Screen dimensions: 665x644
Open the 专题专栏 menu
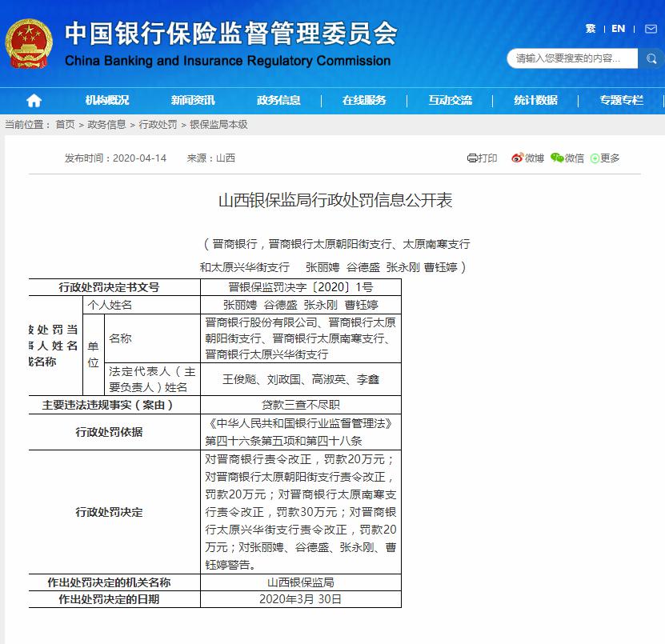[x=621, y=101]
